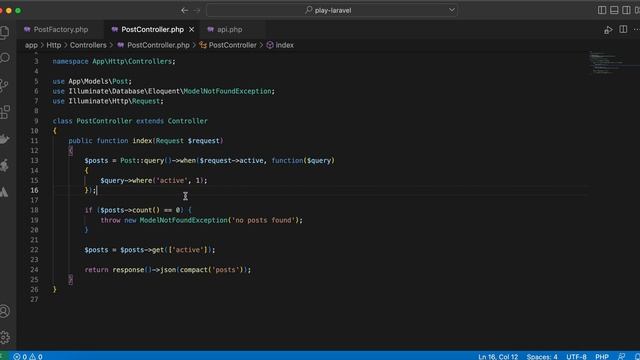
Task: Open the editor More Actions menu
Action: click(x=636, y=29)
